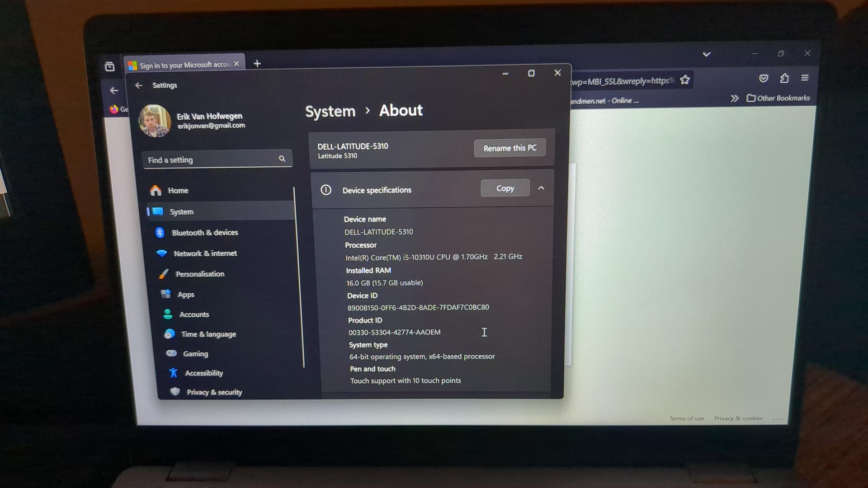This screenshot has width=868, height=488.
Task: Select the Installed RAM value
Action: coord(385,283)
